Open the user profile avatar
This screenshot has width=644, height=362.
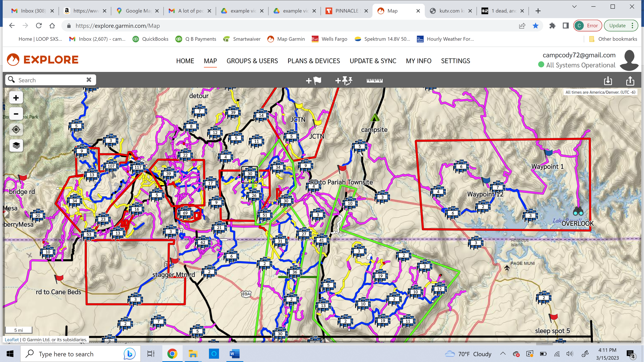pos(629,61)
